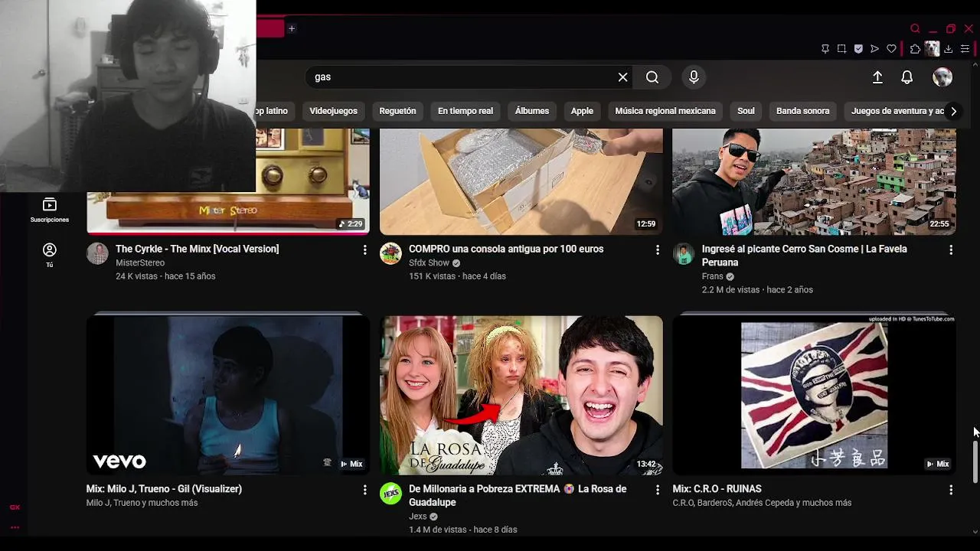Open the browser profile dog avatar
The width and height of the screenshot is (980, 551).
click(932, 49)
